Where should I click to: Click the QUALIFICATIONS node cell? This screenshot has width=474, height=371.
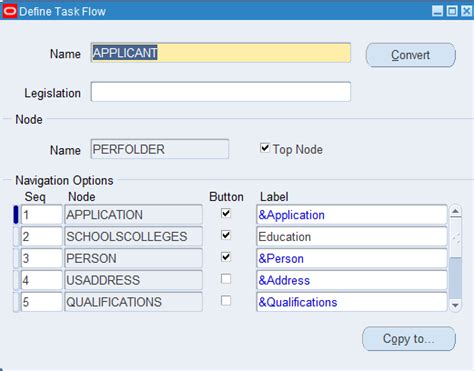tap(133, 302)
